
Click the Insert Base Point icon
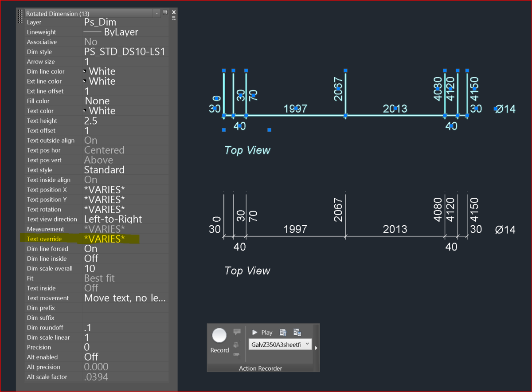236,345
